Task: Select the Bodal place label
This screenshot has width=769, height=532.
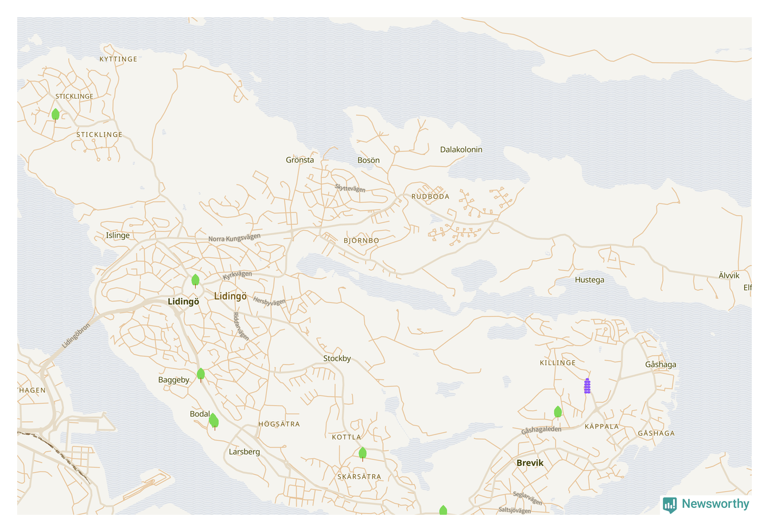Action: [x=200, y=414]
